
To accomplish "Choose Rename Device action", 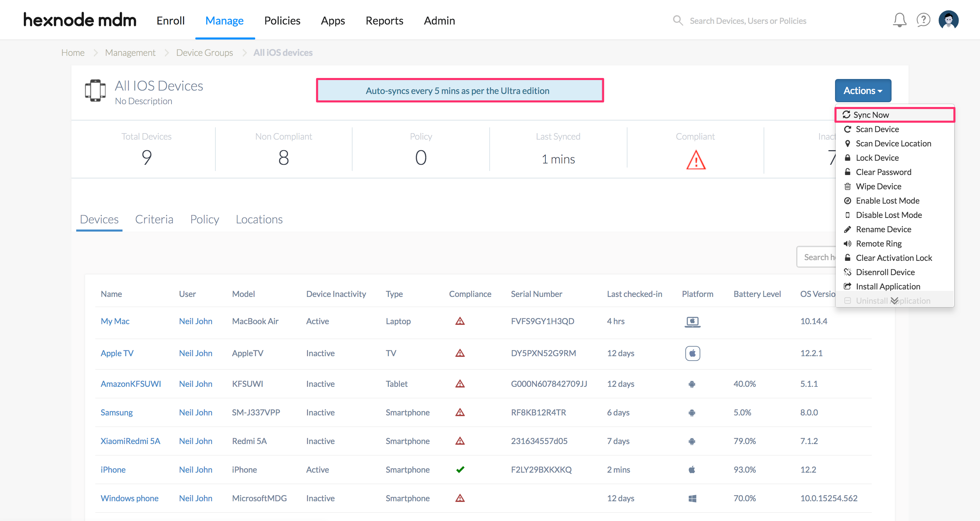I will [x=894, y=229].
